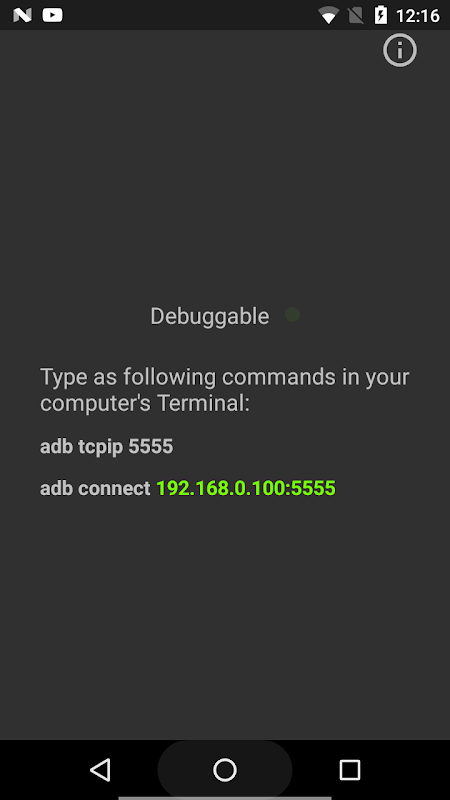Tap the word Terminal in the instructions

[x=203, y=403]
